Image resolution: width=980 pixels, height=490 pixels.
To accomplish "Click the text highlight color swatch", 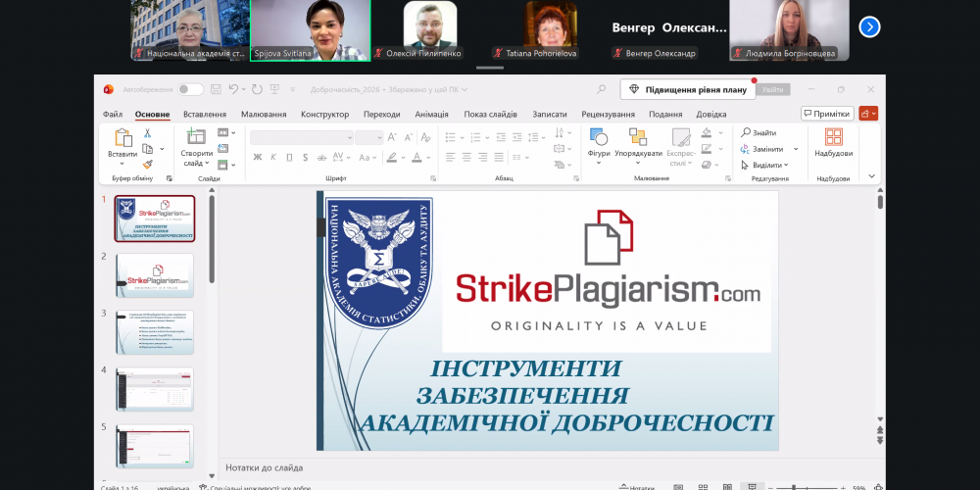I will click(392, 157).
